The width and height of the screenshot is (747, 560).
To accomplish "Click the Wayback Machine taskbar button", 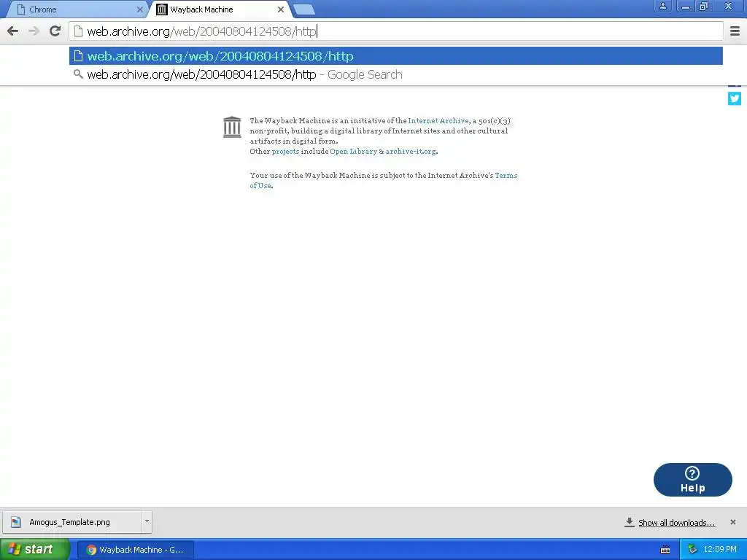I will pos(136,550).
